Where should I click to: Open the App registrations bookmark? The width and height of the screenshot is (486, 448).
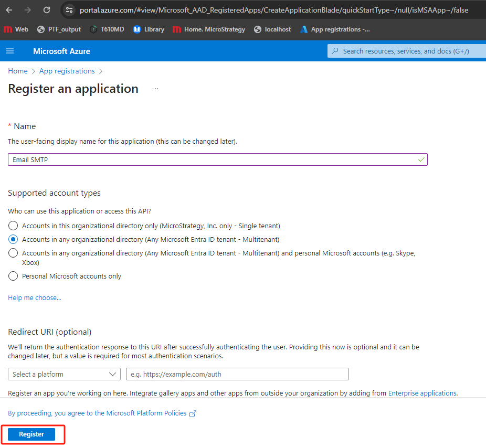coord(335,29)
